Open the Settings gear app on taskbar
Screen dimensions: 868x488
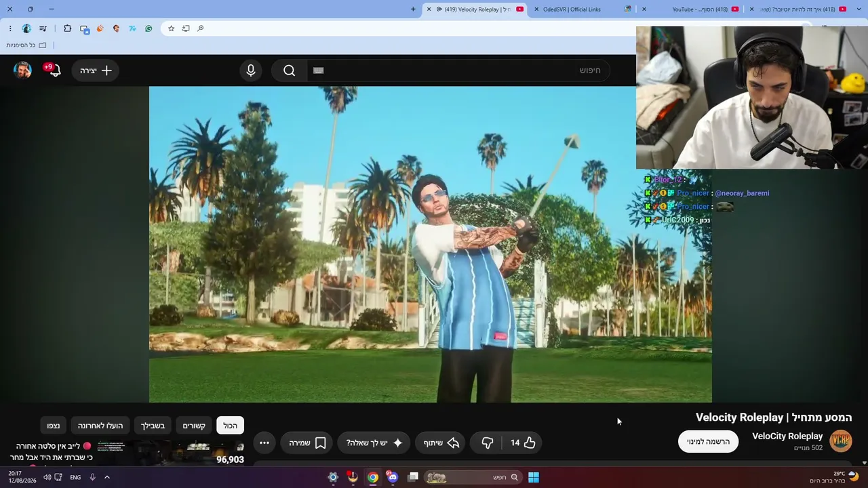(333, 477)
